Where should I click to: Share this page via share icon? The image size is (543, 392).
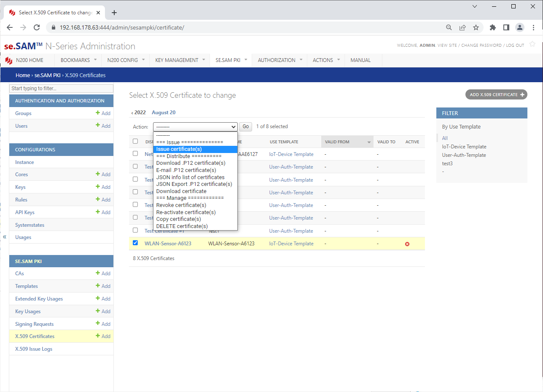point(462,27)
